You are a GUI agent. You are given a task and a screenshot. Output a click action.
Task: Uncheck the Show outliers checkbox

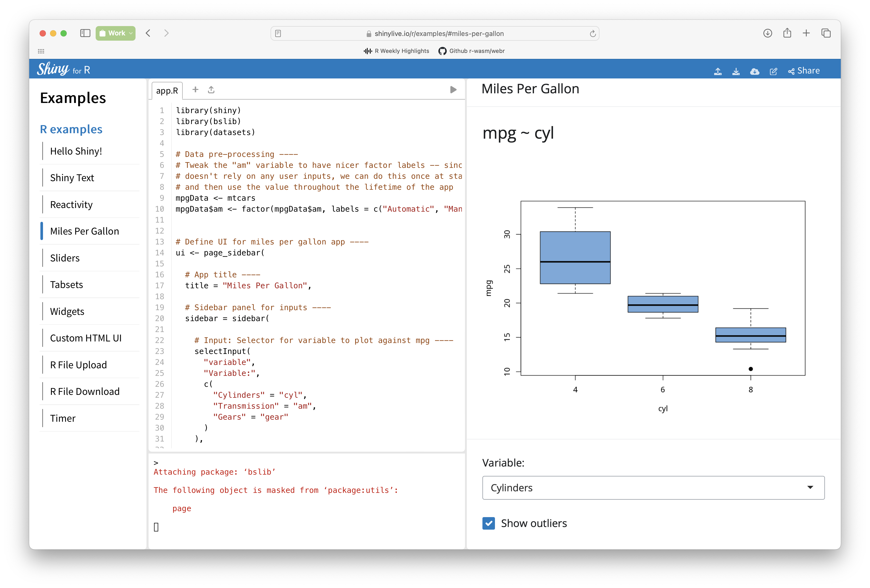point(488,523)
